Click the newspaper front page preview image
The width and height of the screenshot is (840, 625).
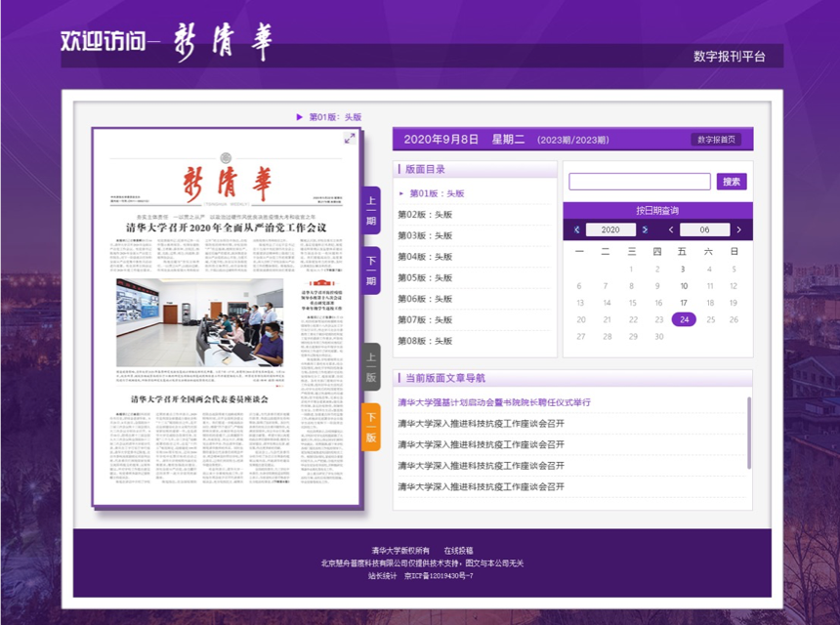coord(226,317)
